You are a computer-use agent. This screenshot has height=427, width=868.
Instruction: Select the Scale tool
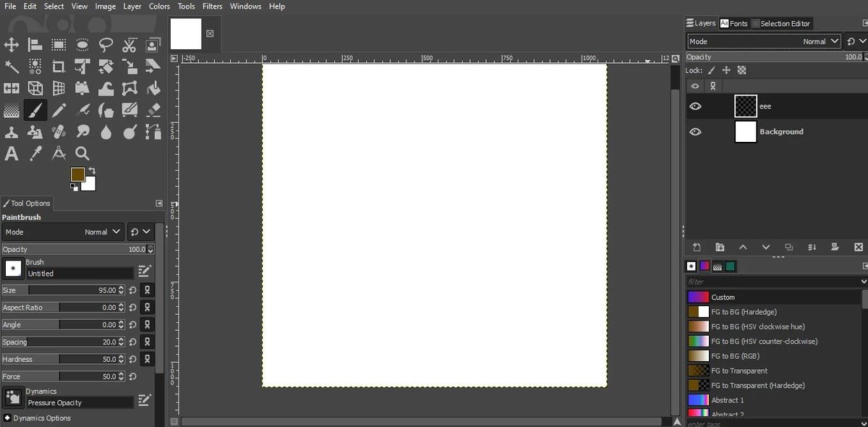click(x=129, y=67)
